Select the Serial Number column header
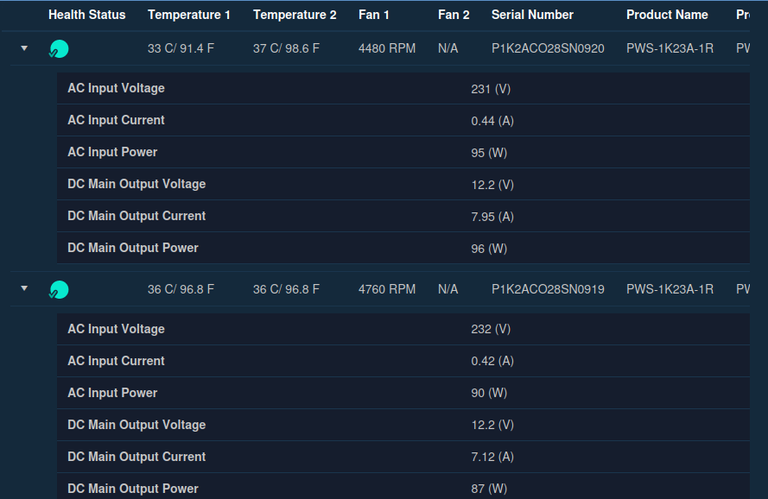768x499 pixels. pyautogui.click(x=532, y=15)
